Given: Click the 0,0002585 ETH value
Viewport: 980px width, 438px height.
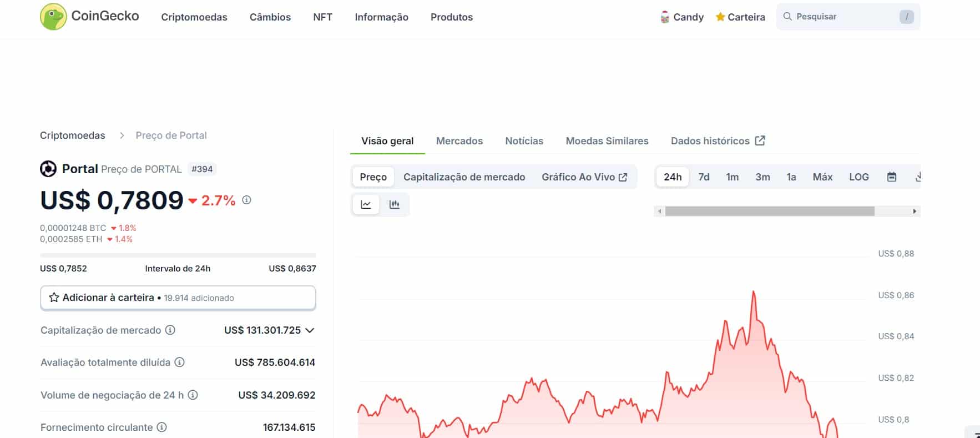Looking at the screenshot, I should click(71, 239).
